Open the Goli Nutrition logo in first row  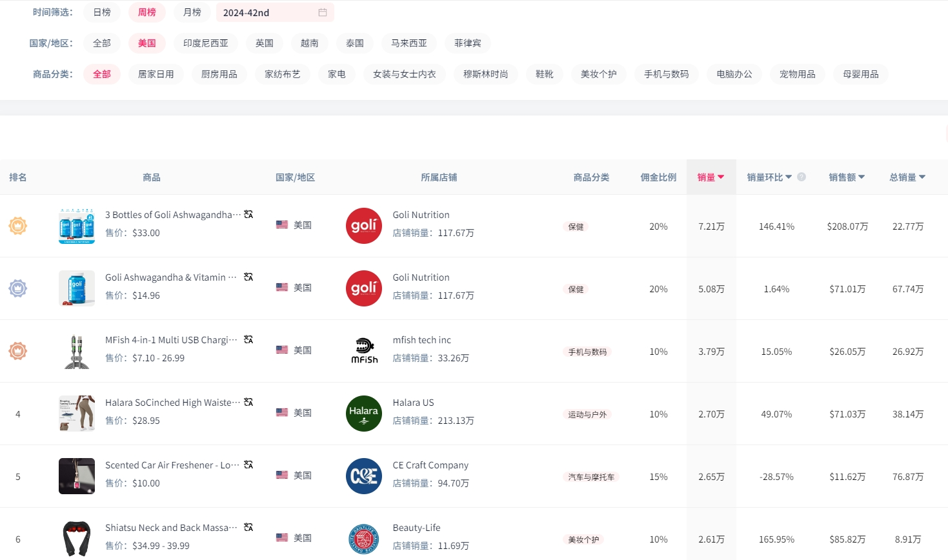pos(364,226)
